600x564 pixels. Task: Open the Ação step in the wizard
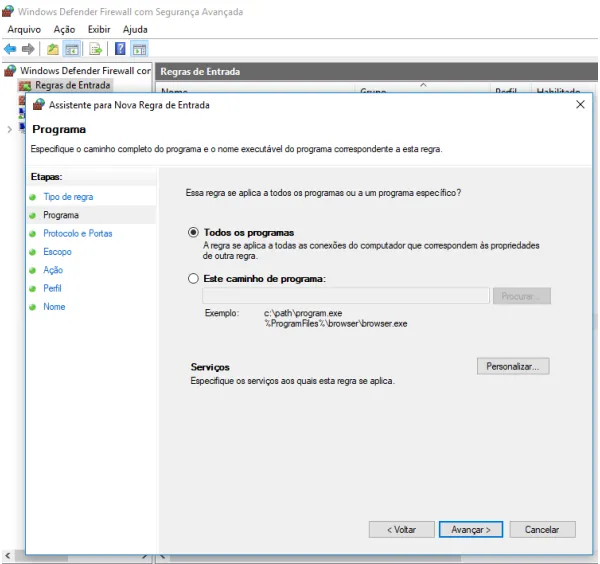point(53,270)
